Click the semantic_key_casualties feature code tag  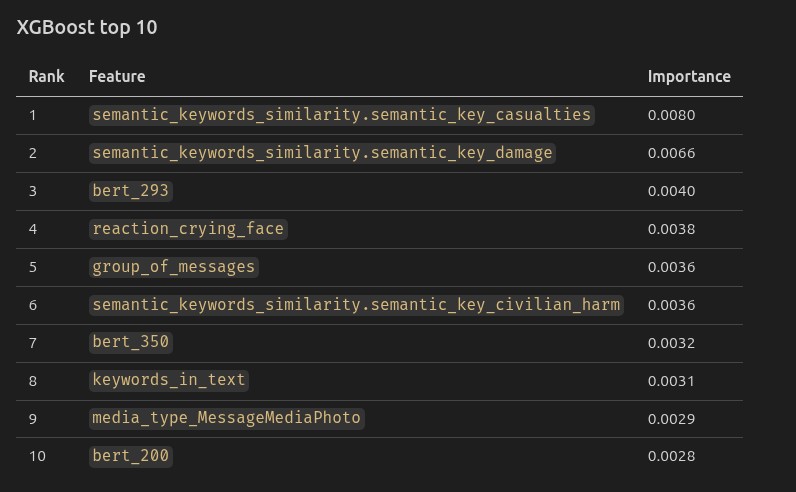342,115
